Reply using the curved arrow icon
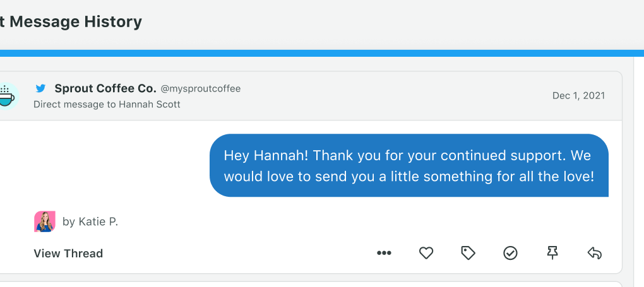 [594, 253]
